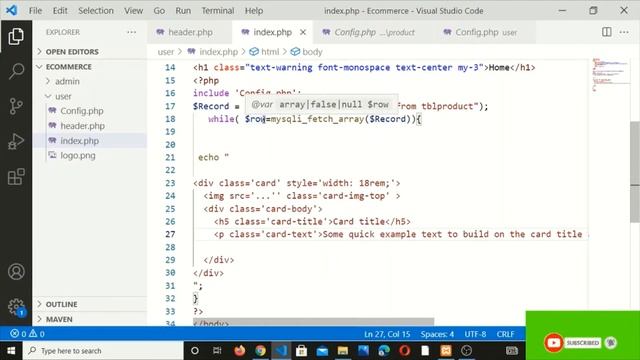Image resolution: width=640 pixels, height=360 pixels.
Task: Open Task View on taskbar
Action: click(x=217, y=351)
